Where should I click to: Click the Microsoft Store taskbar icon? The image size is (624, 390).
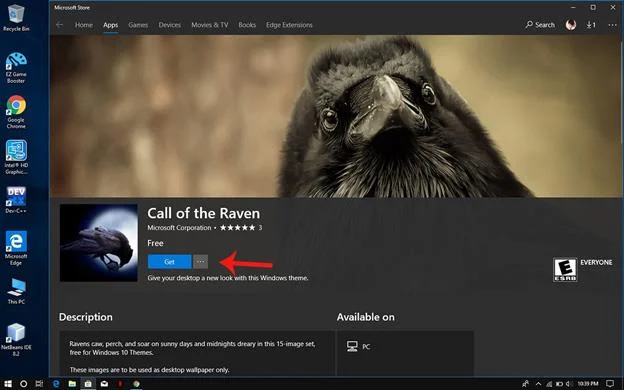pyautogui.click(x=88, y=384)
